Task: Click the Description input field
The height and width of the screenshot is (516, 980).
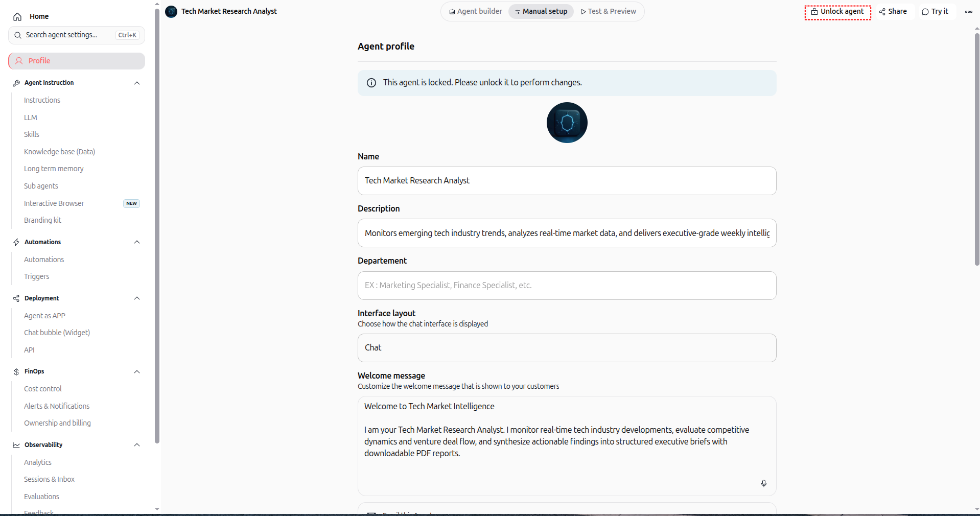Action: 567,233
